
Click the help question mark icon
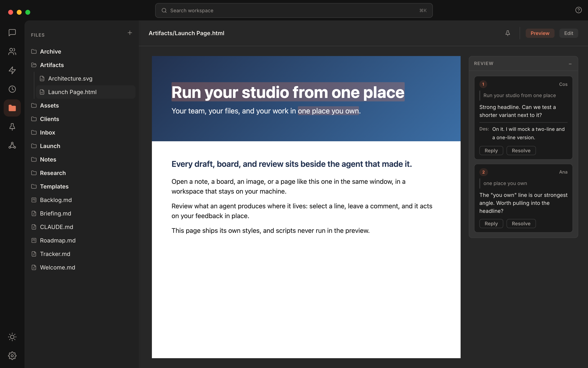[578, 10]
